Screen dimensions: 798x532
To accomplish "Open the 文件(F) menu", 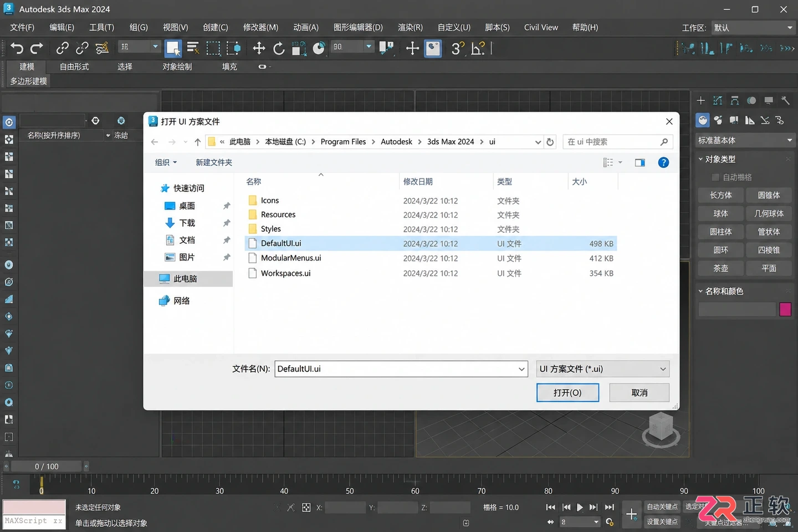I will pyautogui.click(x=22, y=27).
